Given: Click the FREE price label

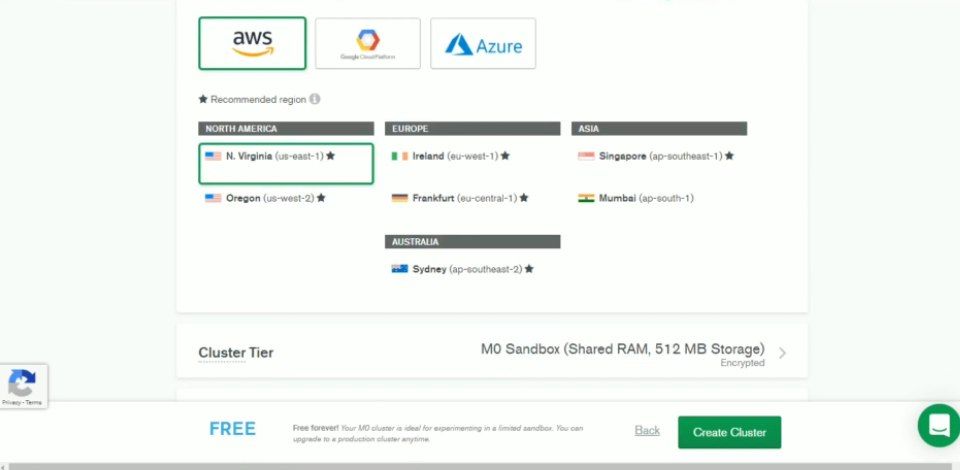Looking at the screenshot, I should (x=233, y=429).
